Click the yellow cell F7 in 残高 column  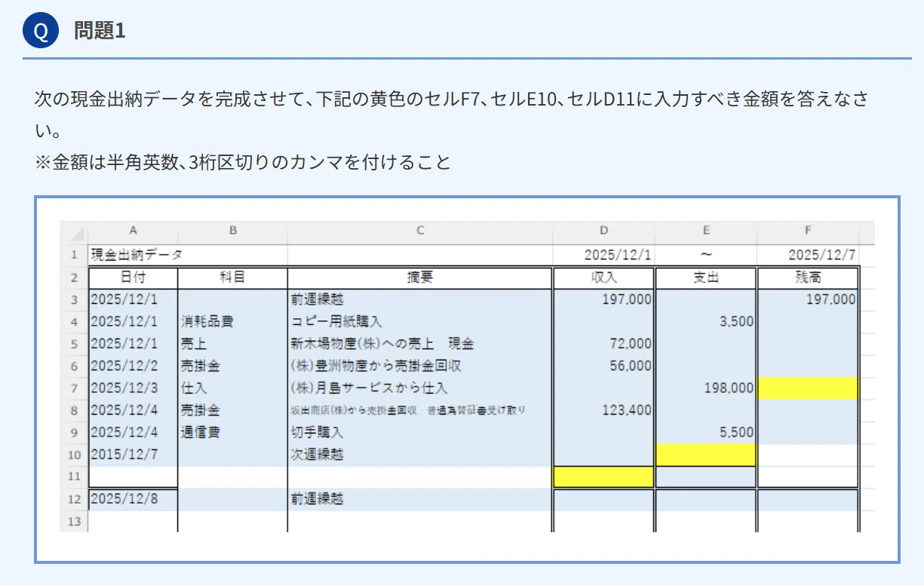point(807,388)
